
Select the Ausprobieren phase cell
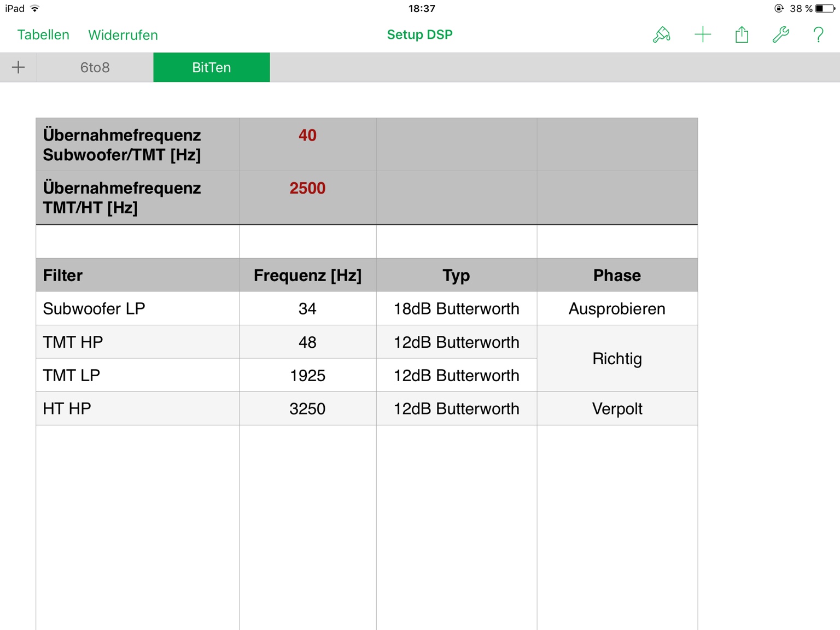click(617, 308)
